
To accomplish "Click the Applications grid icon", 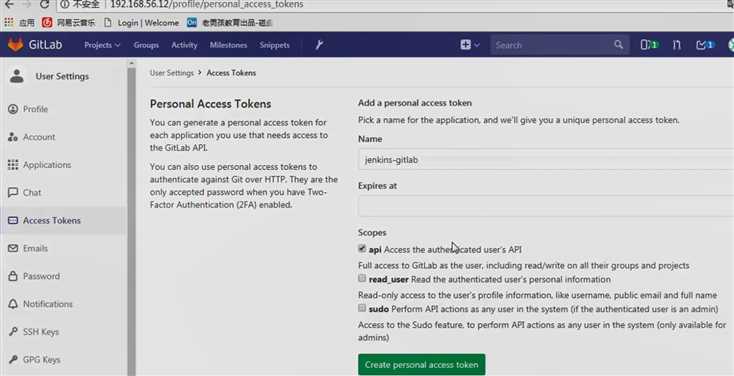I will coord(13,164).
